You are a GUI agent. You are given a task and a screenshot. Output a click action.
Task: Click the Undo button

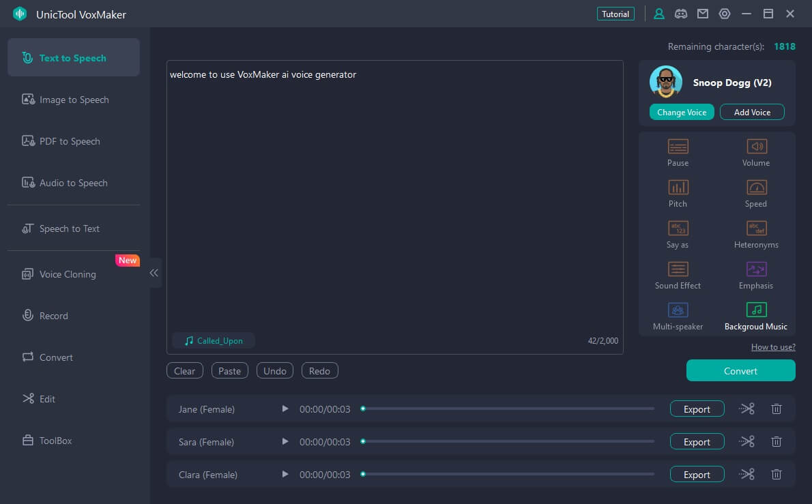(x=274, y=370)
